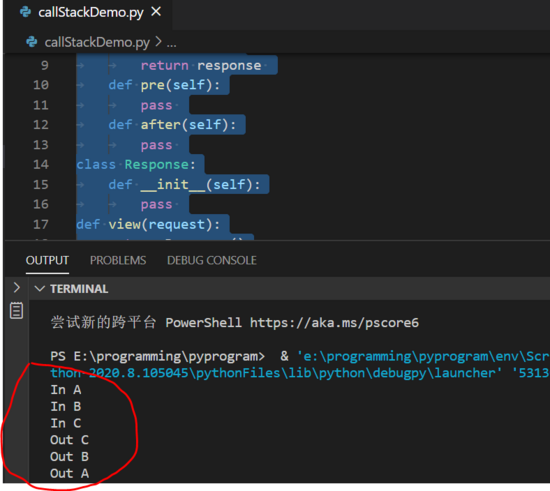Image resolution: width=550 pixels, height=491 pixels.
Task: Click 'def __init__(self):' code line
Action: point(185,185)
